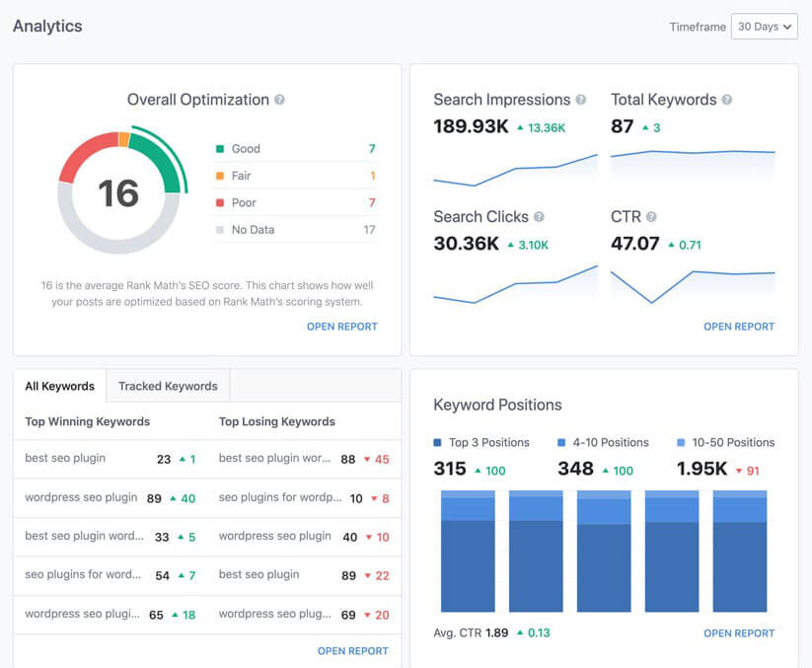
Task: Click help icon beside Search Impressions
Action: point(581,100)
